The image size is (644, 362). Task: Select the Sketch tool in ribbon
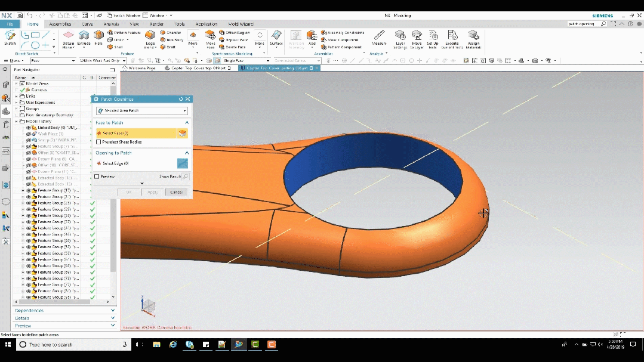coord(10,38)
